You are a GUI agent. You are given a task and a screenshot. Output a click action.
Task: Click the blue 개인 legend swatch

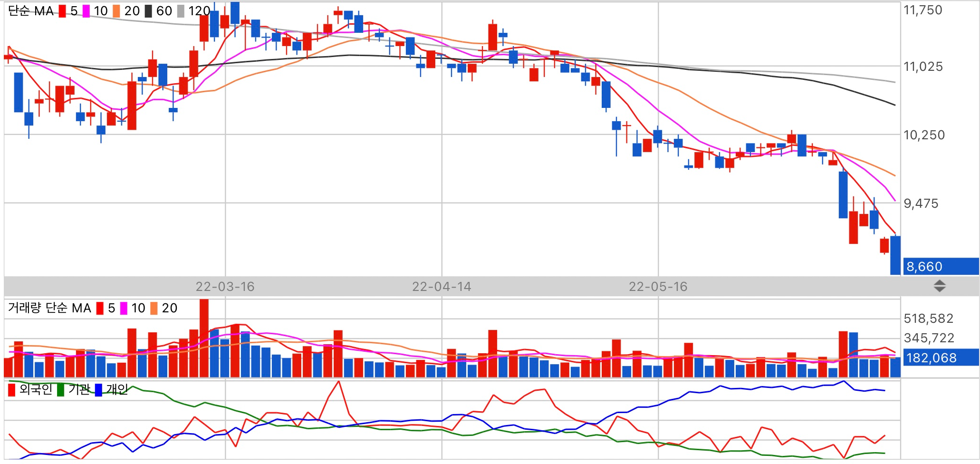[x=98, y=390]
